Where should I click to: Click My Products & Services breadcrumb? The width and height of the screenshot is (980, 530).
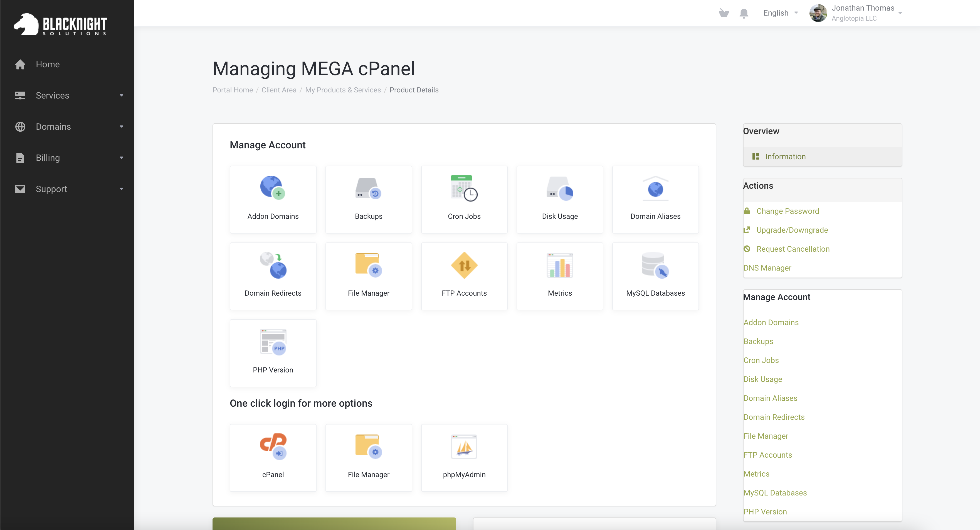tap(343, 90)
